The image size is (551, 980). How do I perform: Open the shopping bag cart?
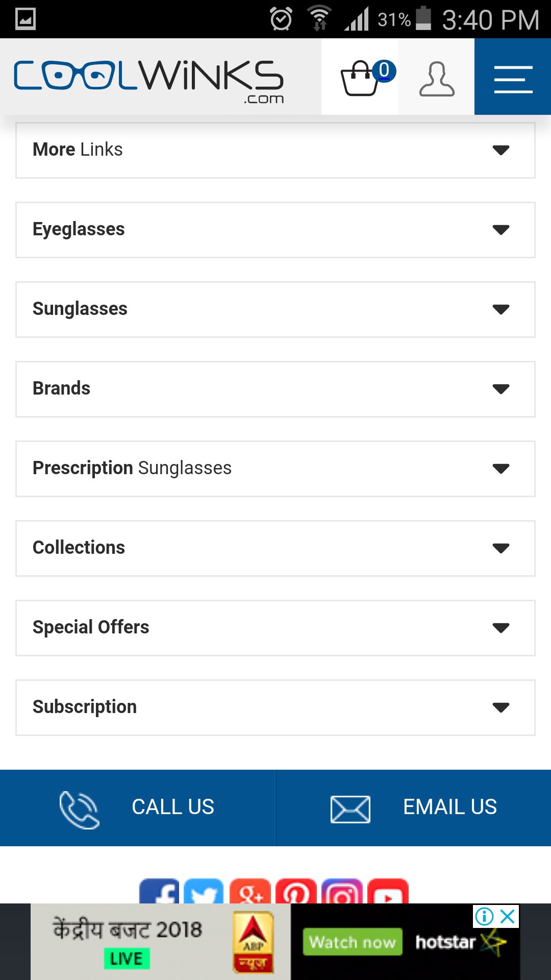360,78
